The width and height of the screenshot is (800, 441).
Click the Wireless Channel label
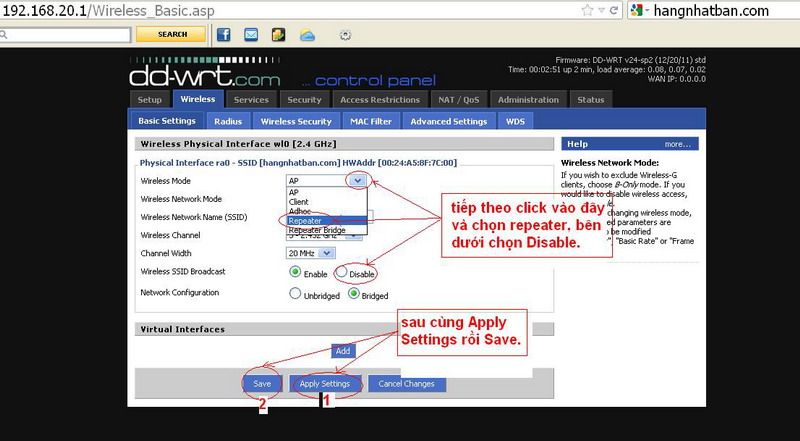coord(170,235)
